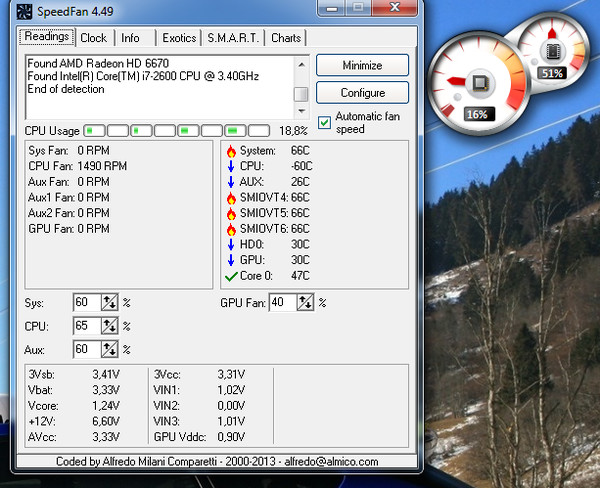
Task: Switch to the Readings tab
Action: pos(47,37)
